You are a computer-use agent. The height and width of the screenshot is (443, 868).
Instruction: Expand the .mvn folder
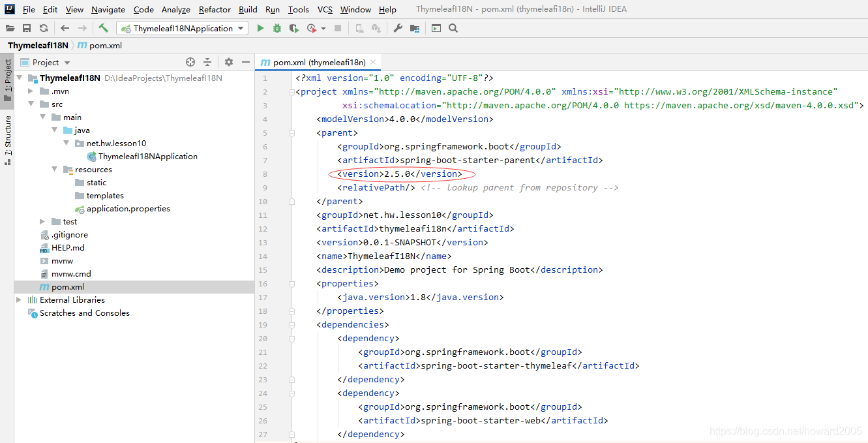(x=31, y=91)
